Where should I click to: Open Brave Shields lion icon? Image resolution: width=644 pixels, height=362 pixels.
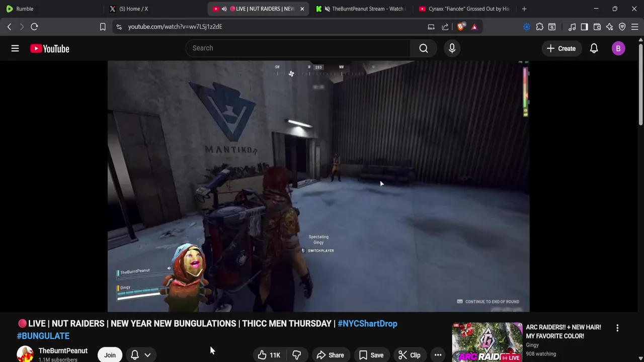pos(461,27)
